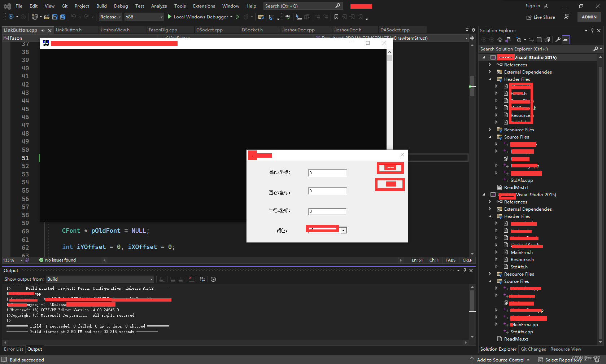Open the Build menu
Image resolution: width=606 pixels, height=364 pixels.
(101, 6)
